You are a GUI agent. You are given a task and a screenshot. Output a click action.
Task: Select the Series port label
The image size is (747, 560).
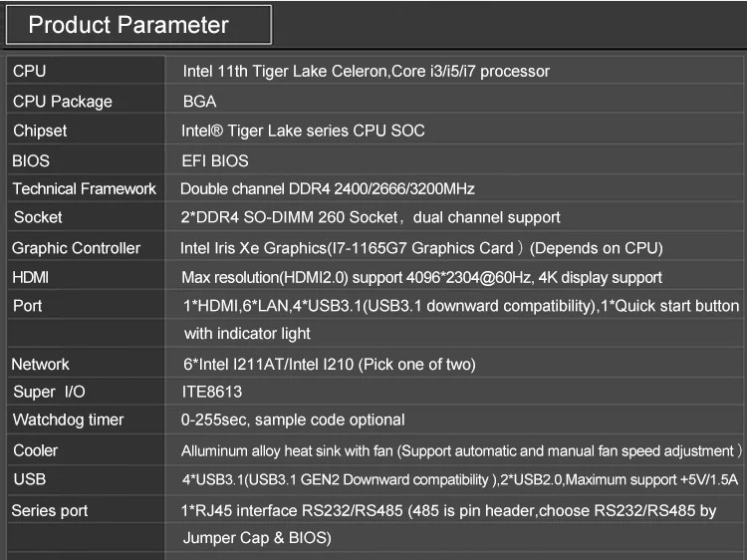click(x=50, y=511)
